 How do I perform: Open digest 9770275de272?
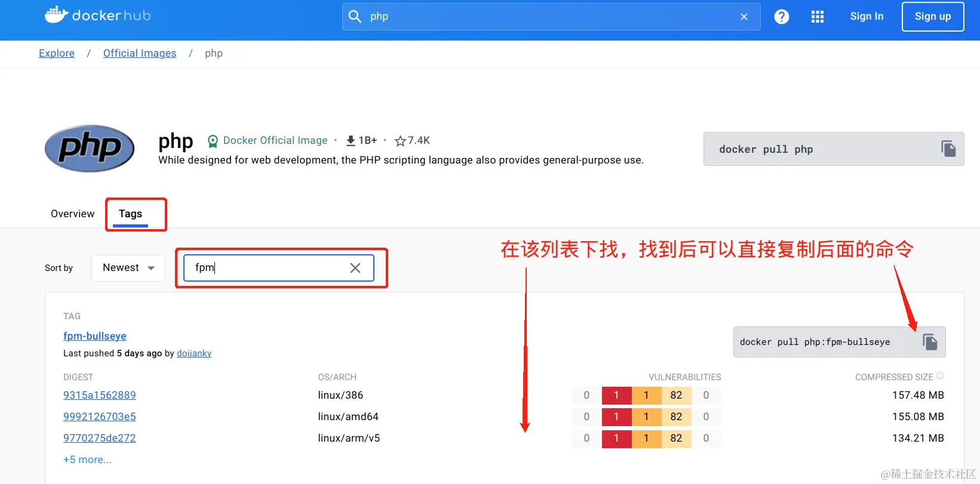coord(100,438)
